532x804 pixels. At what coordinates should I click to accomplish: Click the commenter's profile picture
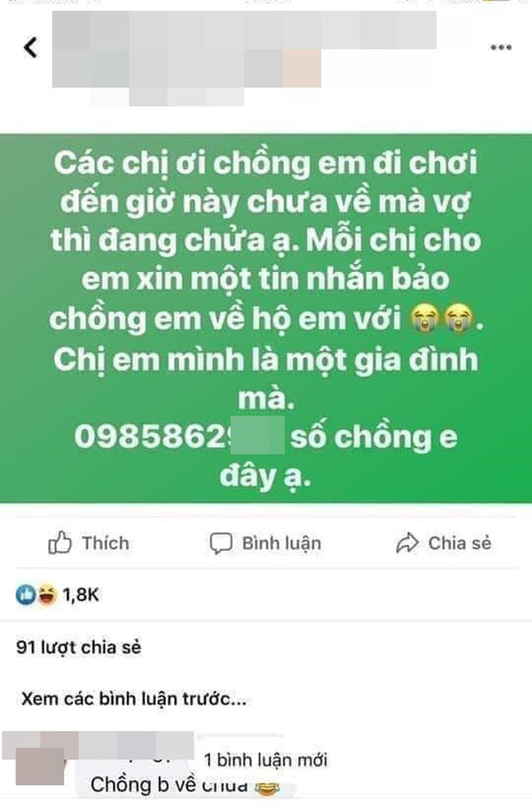coord(40,766)
